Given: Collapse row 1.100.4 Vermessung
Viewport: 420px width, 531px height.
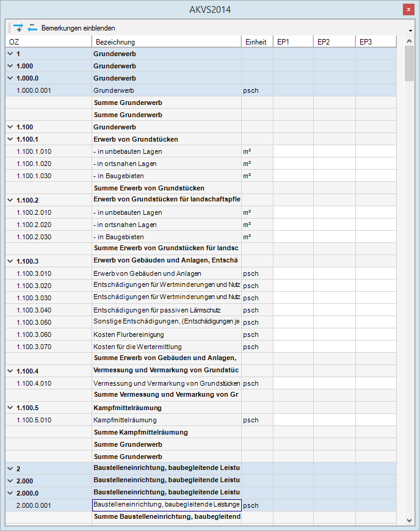Looking at the screenshot, I should click(x=10, y=371).
